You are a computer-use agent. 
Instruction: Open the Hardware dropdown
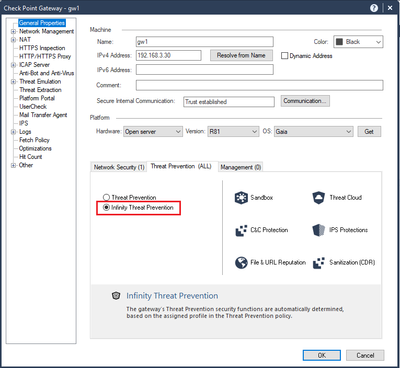point(153,132)
